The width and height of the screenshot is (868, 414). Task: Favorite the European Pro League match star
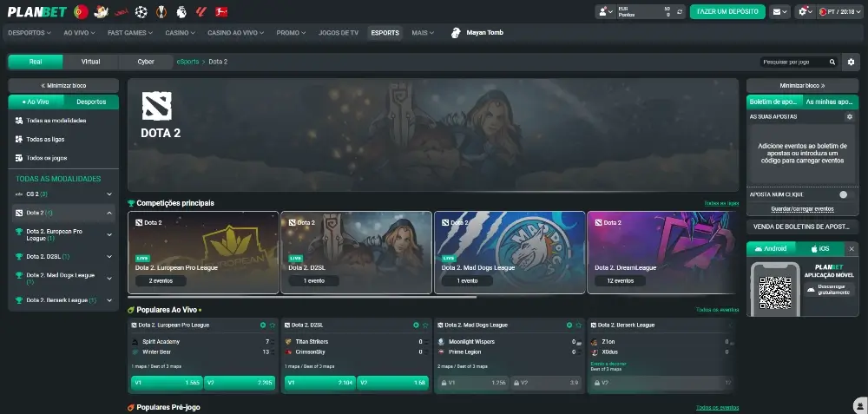[x=273, y=325]
